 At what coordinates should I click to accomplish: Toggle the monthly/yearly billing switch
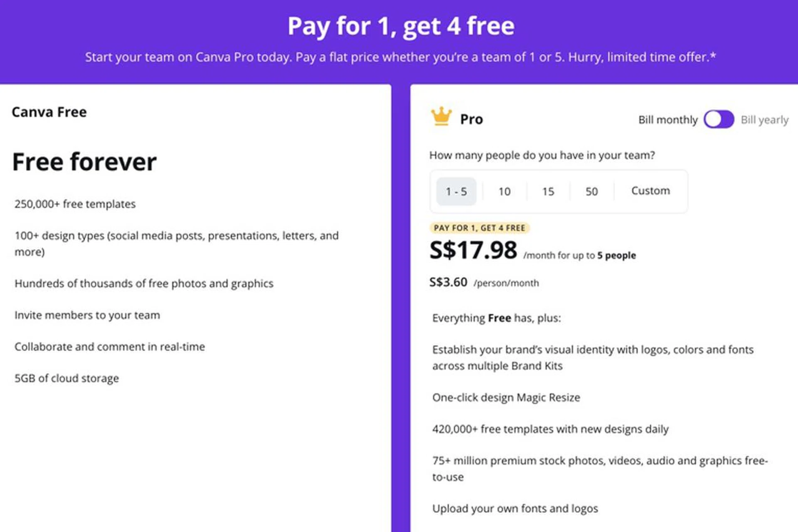(x=719, y=120)
